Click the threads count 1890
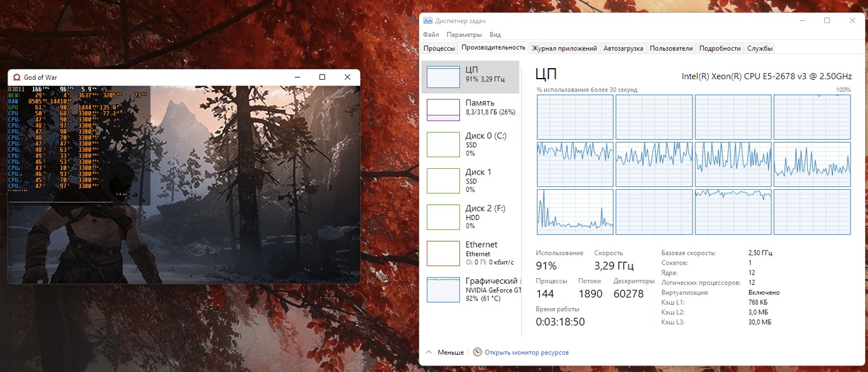This screenshot has height=372, width=868. pos(591,294)
